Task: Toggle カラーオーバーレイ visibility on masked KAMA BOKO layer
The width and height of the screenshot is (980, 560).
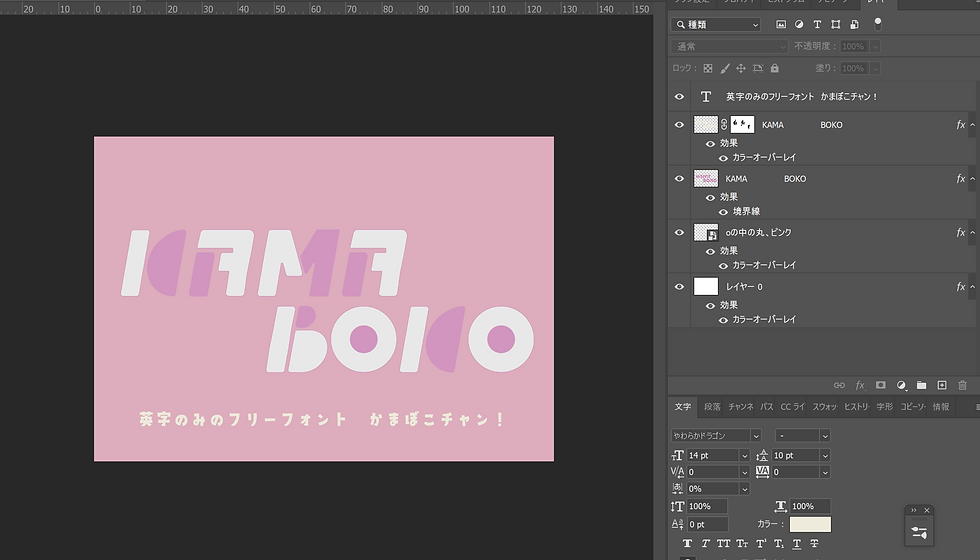Action: pos(723,158)
